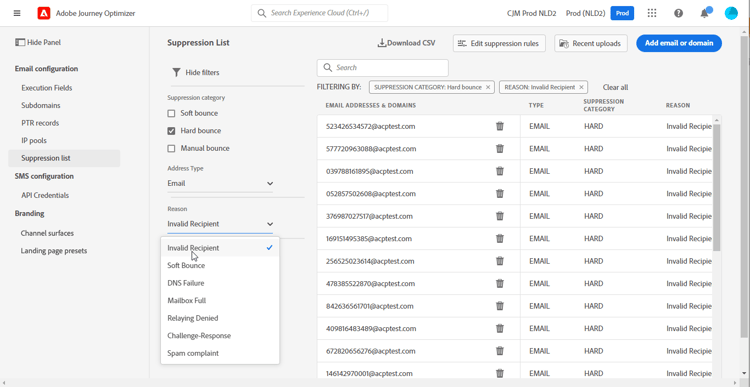Delete 523426534572@acptest.com with trash icon
Viewport: 750px width, 387px height.
(500, 126)
